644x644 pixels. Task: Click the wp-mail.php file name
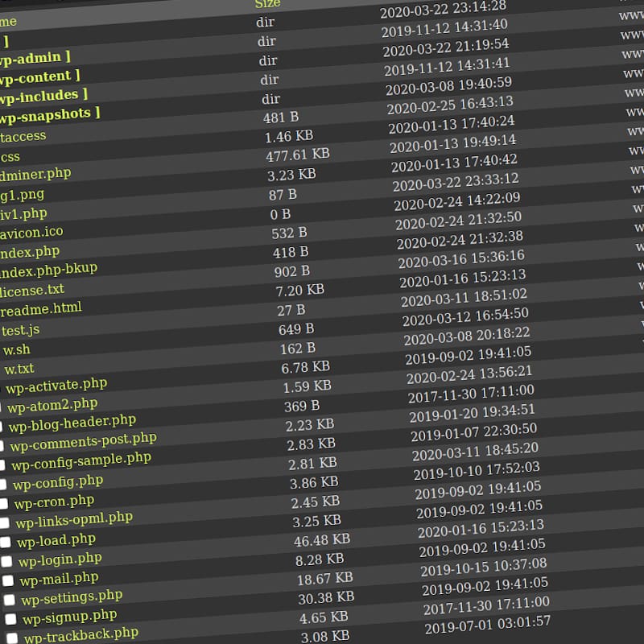point(59,579)
